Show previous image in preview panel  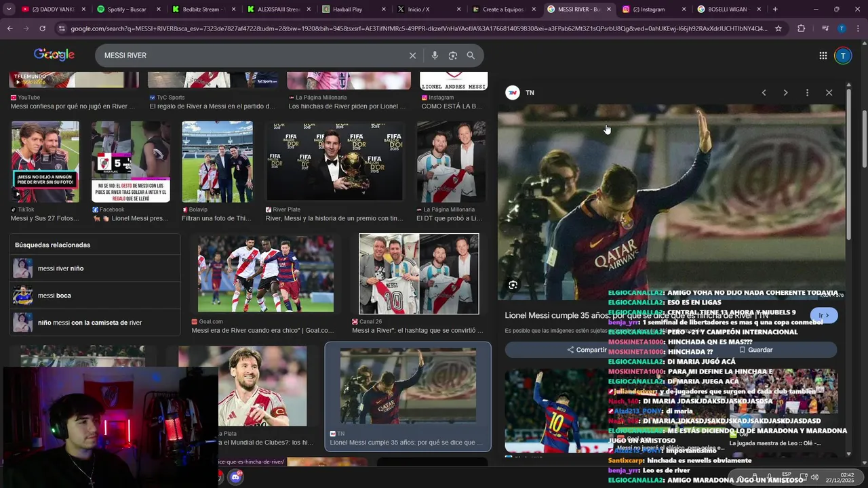[764, 93]
